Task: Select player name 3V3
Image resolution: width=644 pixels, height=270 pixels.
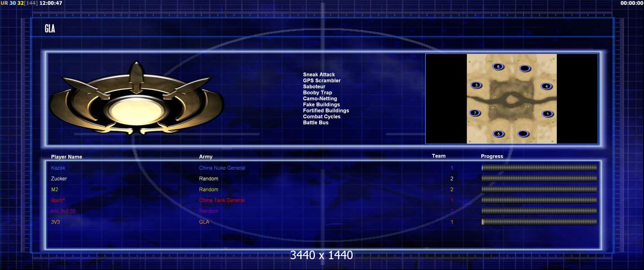Action: tap(55, 222)
